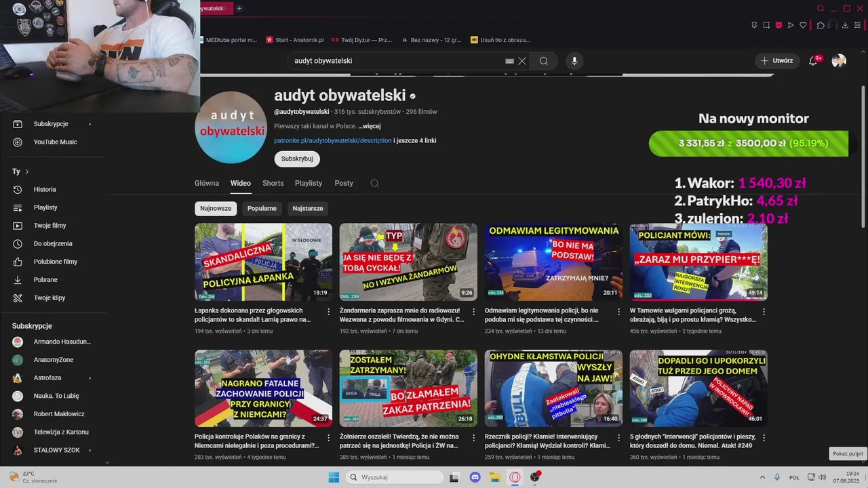Image resolution: width=868 pixels, height=488 pixels.
Task: Click the Subskrybuj button
Action: [x=297, y=159]
